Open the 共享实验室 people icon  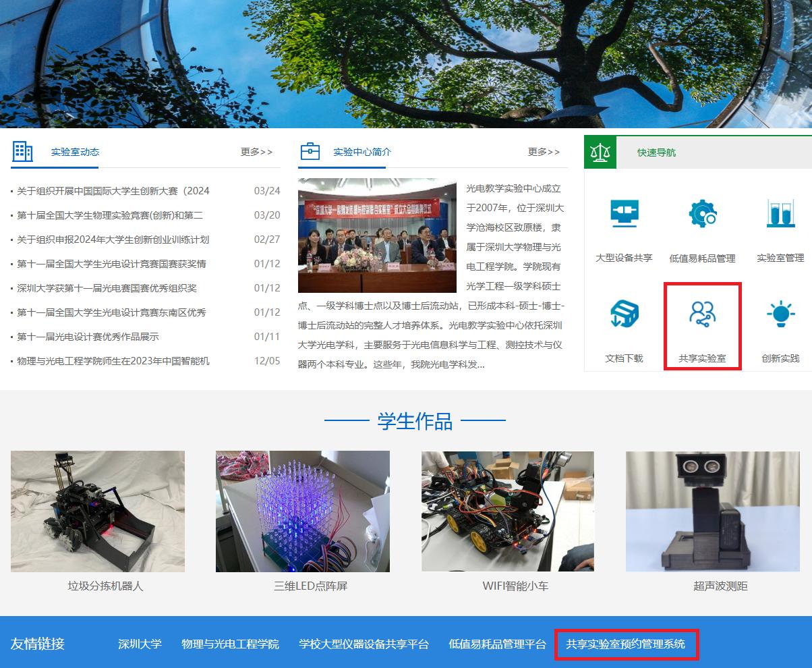pyautogui.click(x=702, y=314)
